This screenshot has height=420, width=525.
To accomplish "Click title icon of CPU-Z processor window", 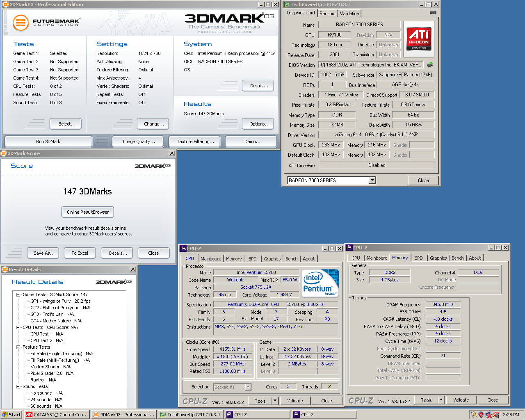I will (183, 249).
